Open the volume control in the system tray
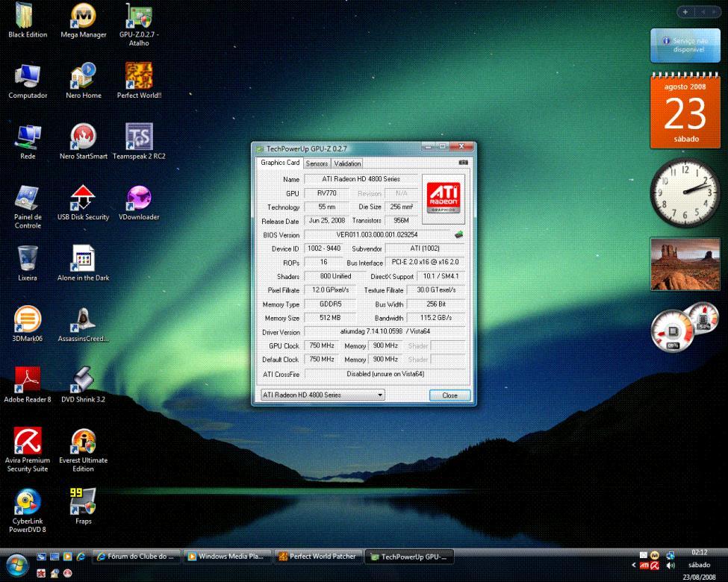This screenshot has height=582, width=728. coord(671,566)
